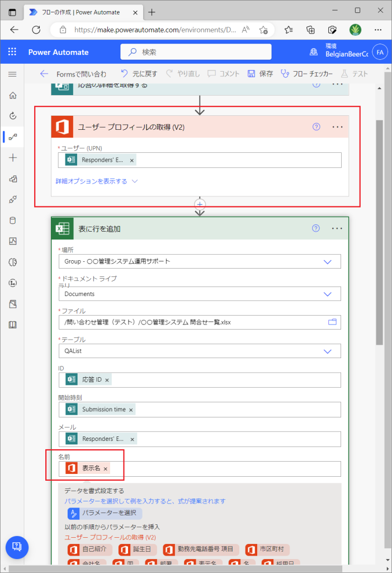Insert 自己紹介 dynamic content chip
This screenshot has width=392, height=573.
(89, 549)
